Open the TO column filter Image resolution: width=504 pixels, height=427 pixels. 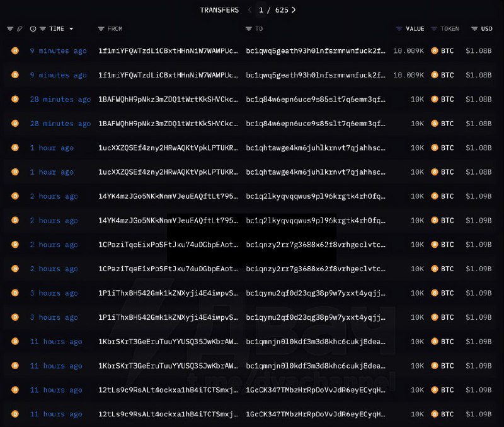(249, 29)
